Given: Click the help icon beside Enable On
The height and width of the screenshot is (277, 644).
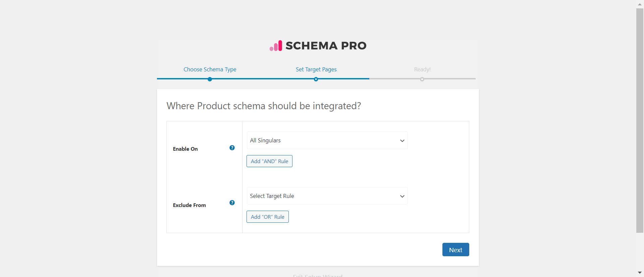Looking at the screenshot, I should point(232,148).
